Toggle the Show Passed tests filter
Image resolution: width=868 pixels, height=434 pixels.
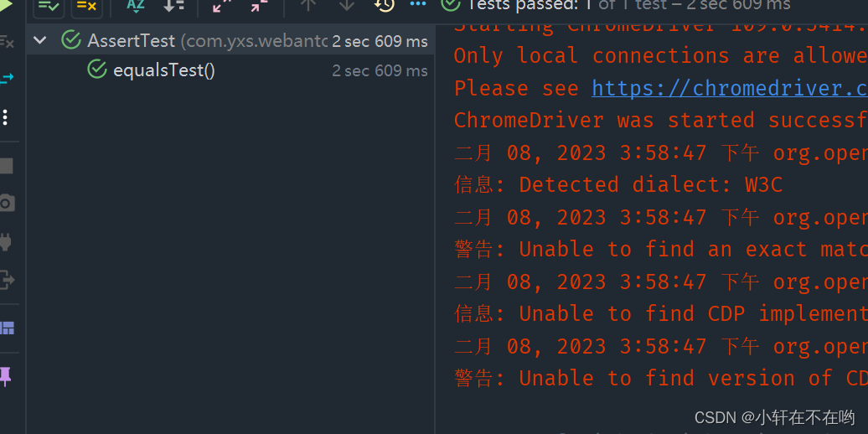49,6
